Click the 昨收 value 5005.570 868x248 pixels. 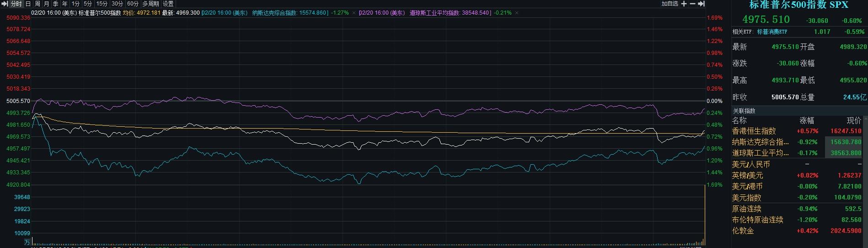785,97
